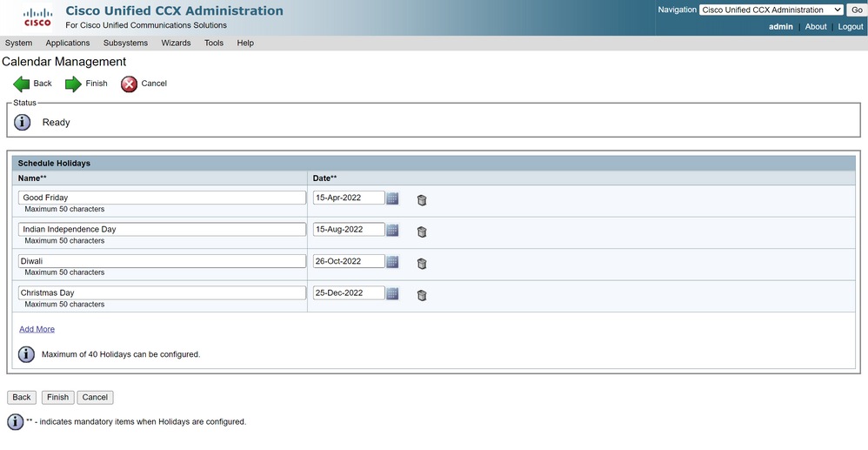Click the green Back arrow icon
Screen dimensions: 868x450
click(x=21, y=84)
